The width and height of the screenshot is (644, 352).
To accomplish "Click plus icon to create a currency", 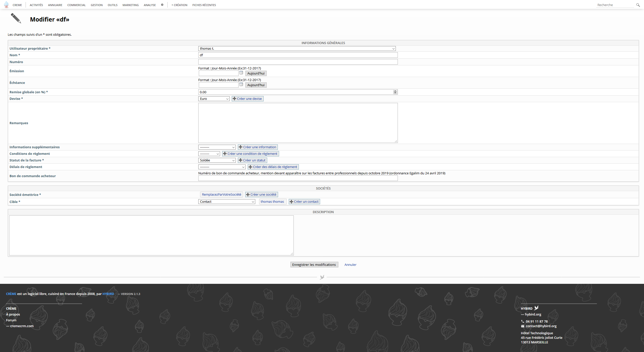I will tap(234, 99).
